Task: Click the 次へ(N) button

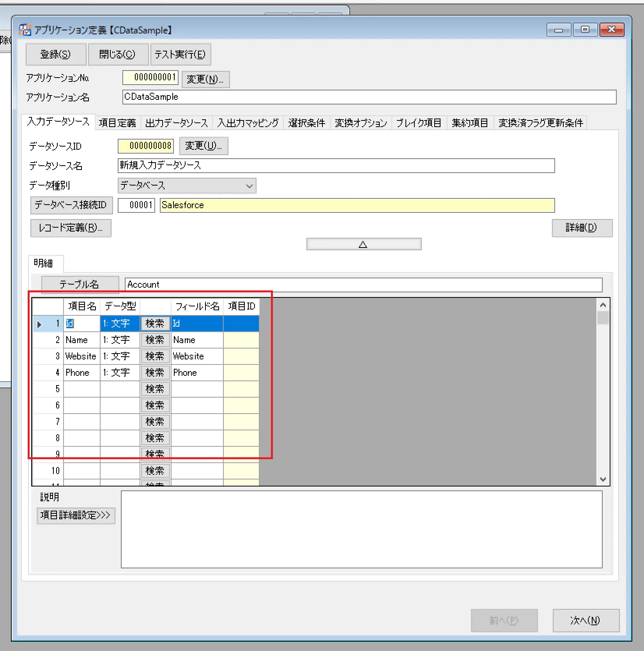Action: (x=586, y=620)
